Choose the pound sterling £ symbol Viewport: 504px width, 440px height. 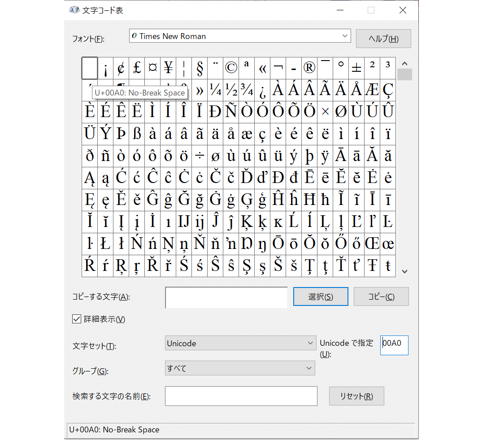[137, 68]
